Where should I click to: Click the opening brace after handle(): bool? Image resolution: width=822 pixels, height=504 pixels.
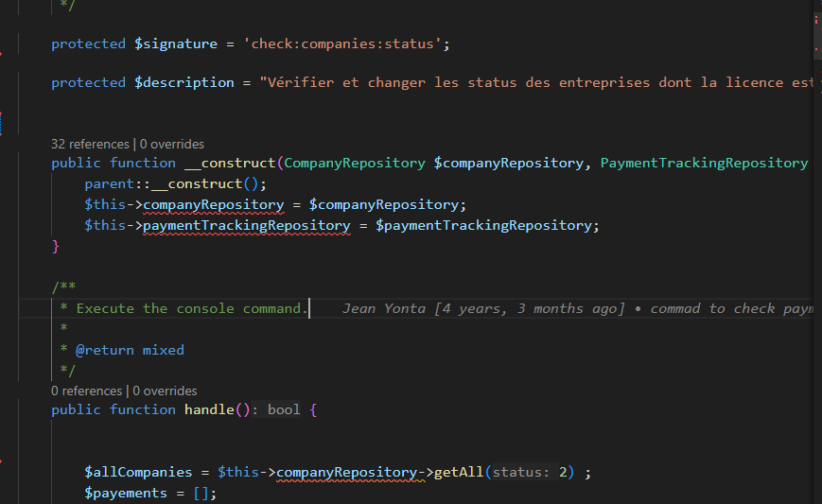click(313, 409)
